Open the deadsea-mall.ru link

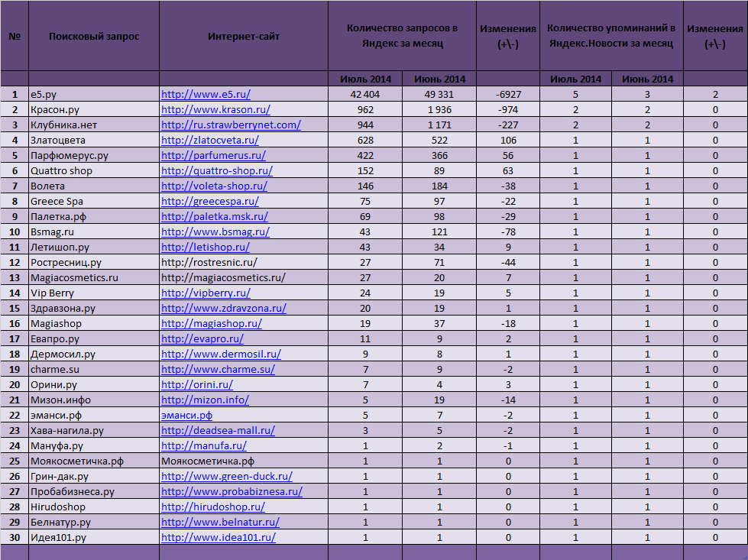(218, 430)
